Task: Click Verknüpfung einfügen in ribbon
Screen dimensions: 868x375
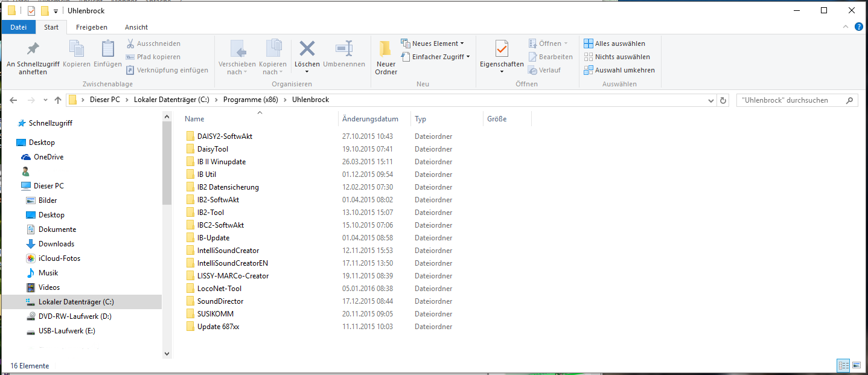Action: pyautogui.click(x=167, y=70)
